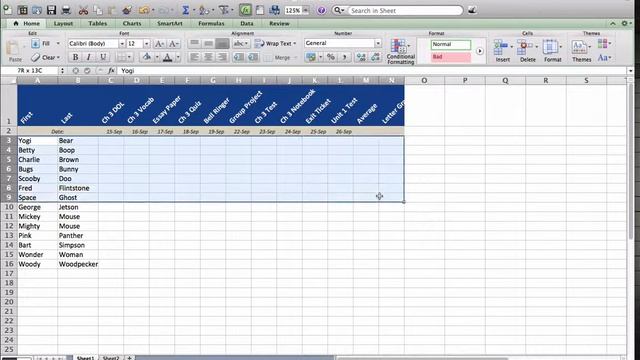Click the Decrease Decimal icon
This screenshot has height=360, width=640.
tap(376, 57)
